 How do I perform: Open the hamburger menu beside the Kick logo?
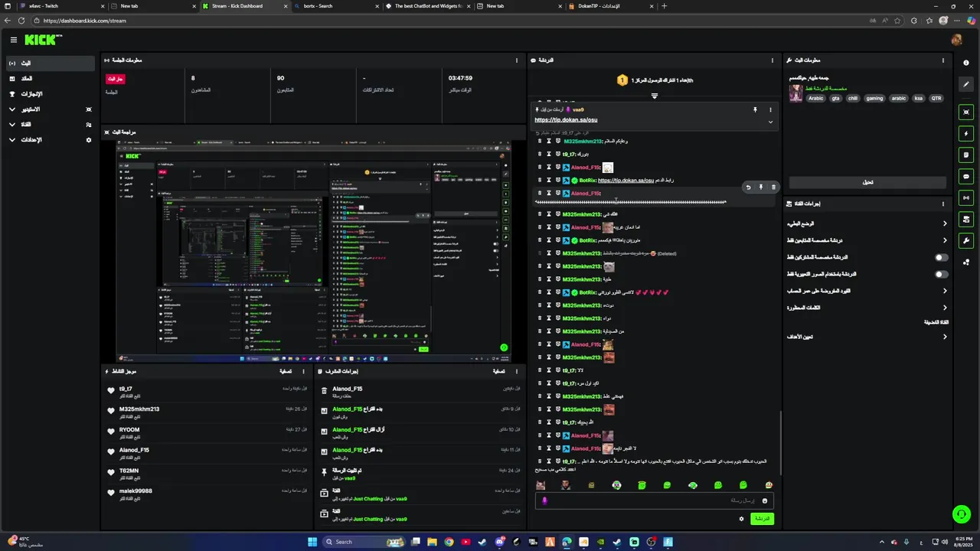(13, 40)
